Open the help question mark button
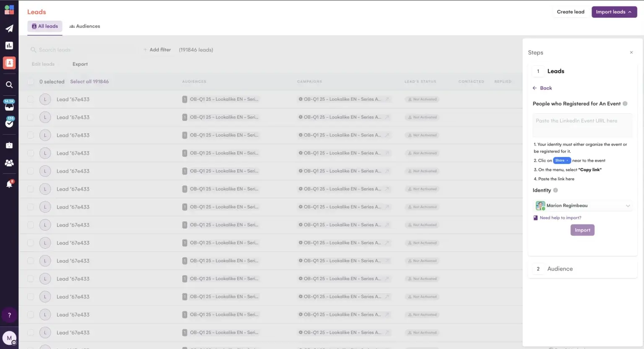Viewport: 644px width, 349px height. (x=9, y=315)
